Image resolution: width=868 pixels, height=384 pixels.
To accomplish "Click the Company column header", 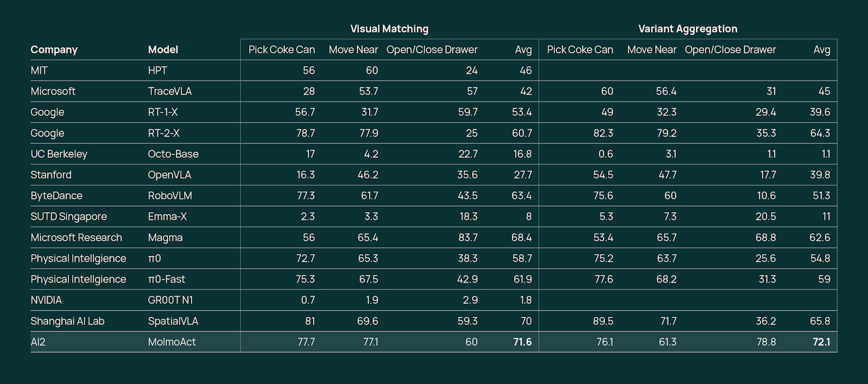I will point(54,50).
